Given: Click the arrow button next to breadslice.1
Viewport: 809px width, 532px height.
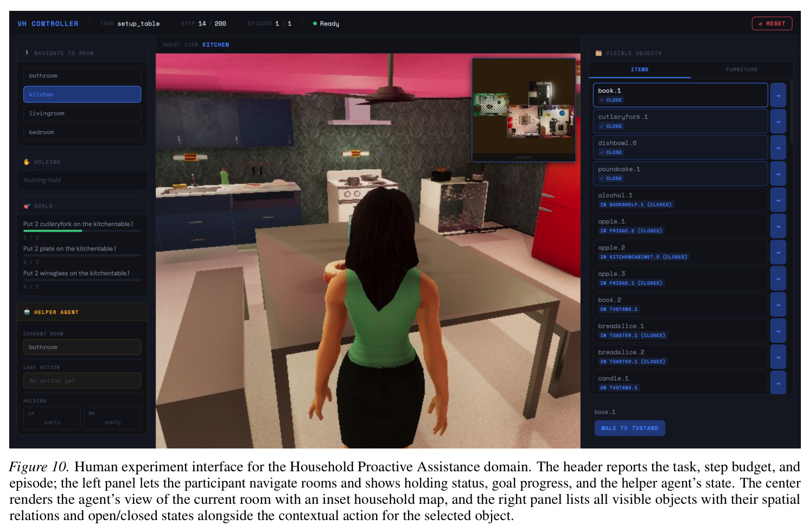Looking at the screenshot, I should (778, 331).
